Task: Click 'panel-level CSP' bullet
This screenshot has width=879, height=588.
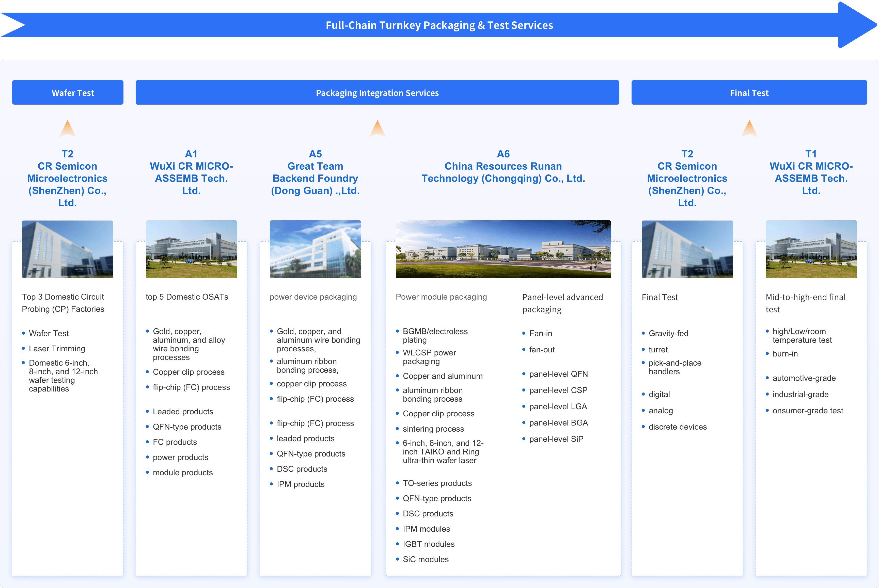Action: point(558,390)
